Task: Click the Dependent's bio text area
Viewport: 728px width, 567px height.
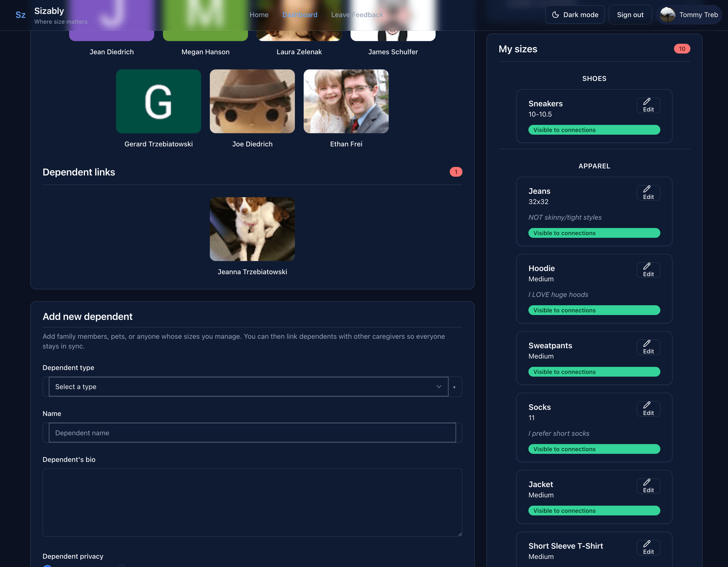Action: tap(252, 502)
